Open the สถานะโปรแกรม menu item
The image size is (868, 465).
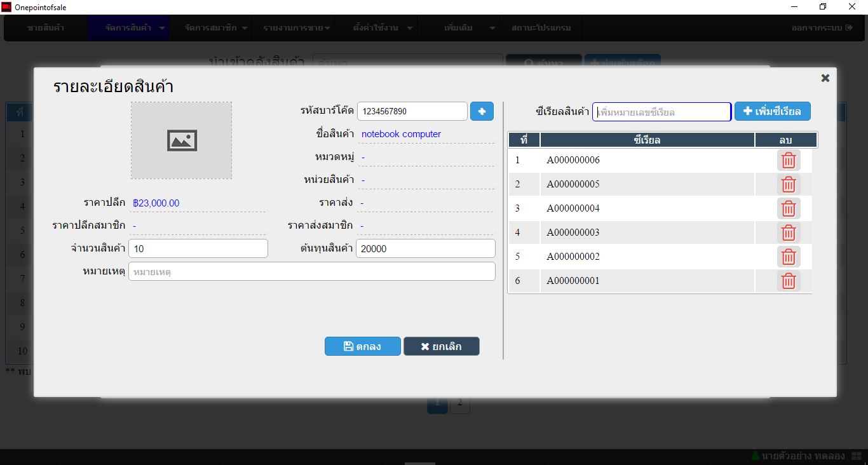(541, 28)
